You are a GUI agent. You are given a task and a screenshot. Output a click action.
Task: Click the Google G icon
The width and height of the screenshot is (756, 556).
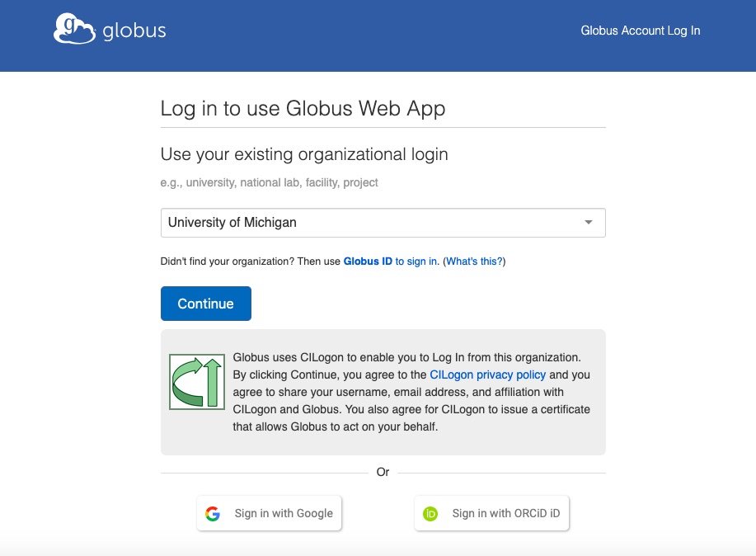213,514
